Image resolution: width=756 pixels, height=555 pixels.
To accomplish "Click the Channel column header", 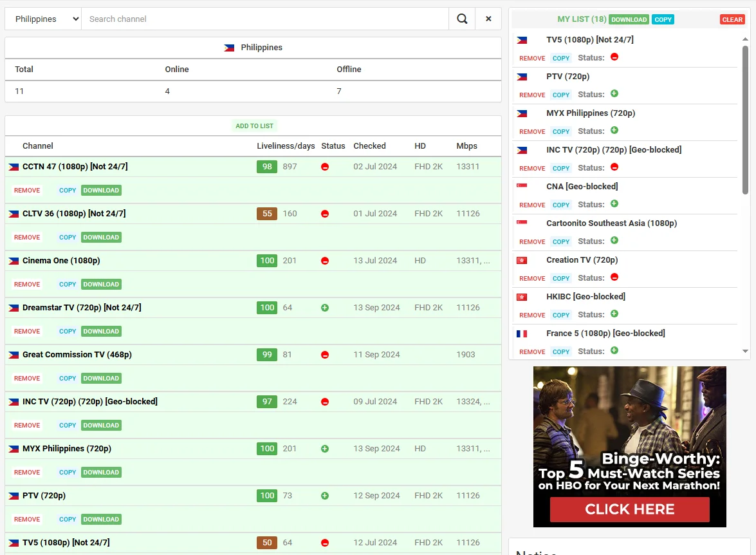I will tap(37, 146).
